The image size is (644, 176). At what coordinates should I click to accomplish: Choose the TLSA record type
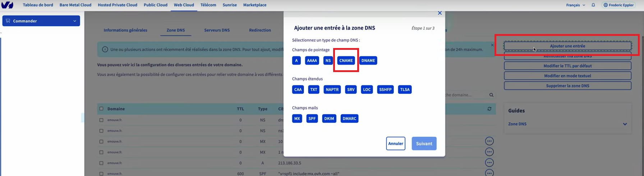click(x=405, y=90)
